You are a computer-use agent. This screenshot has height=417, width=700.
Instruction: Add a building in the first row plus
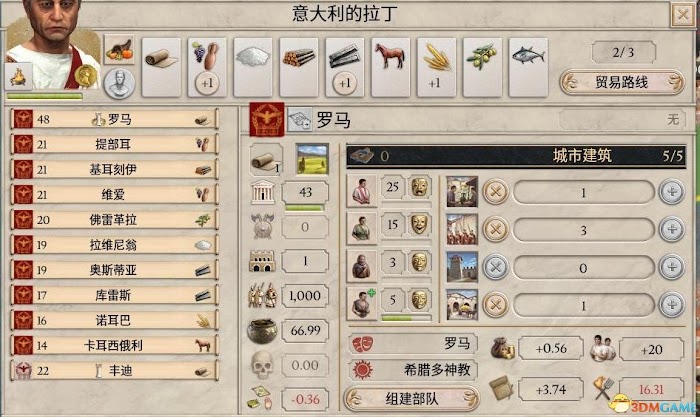671,192
